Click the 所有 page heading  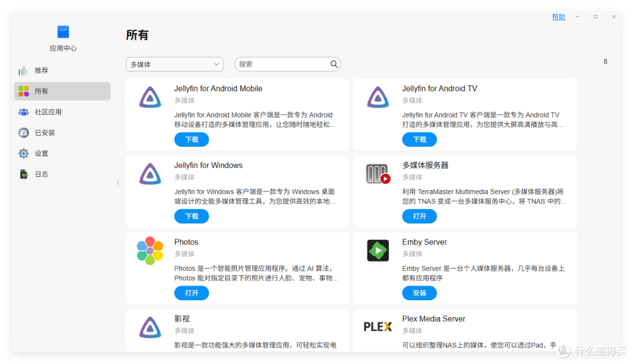tap(137, 35)
